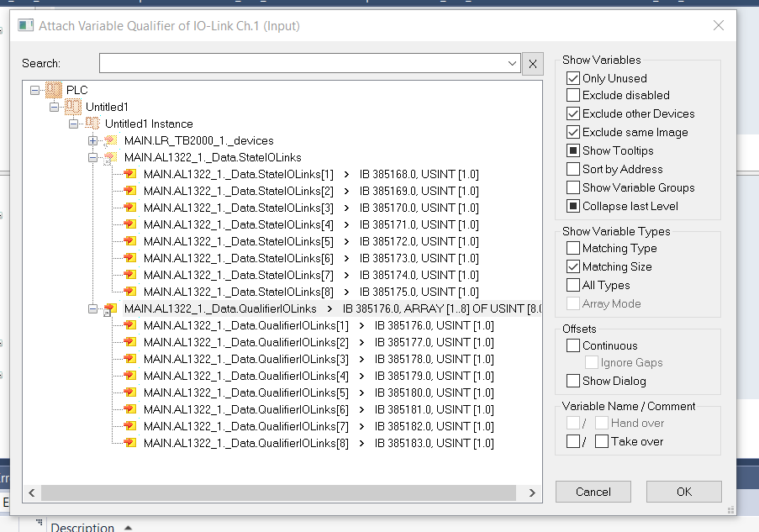This screenshot has height=532, width=759.
Task: Collapse the QualifierIOLinks array node
Action: pyautogui.click(x=93, y=308)
